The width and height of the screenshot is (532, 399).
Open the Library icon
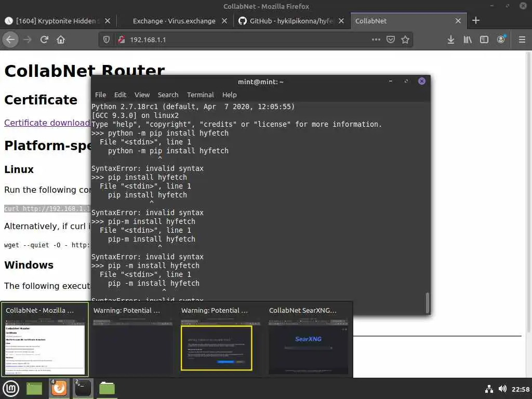(468, 39)
